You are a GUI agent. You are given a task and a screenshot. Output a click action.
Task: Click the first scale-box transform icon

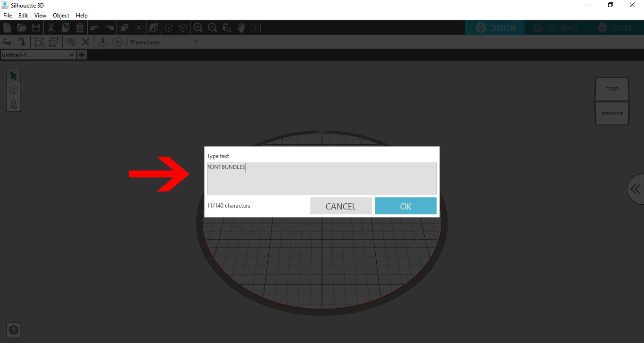coord(39,42)
